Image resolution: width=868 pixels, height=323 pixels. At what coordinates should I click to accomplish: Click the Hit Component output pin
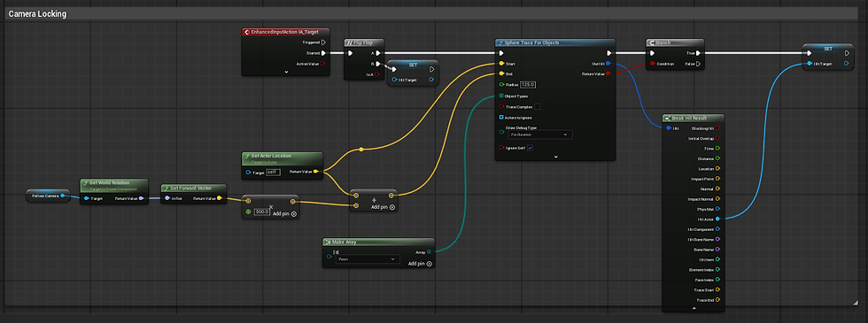click(718, 229)
